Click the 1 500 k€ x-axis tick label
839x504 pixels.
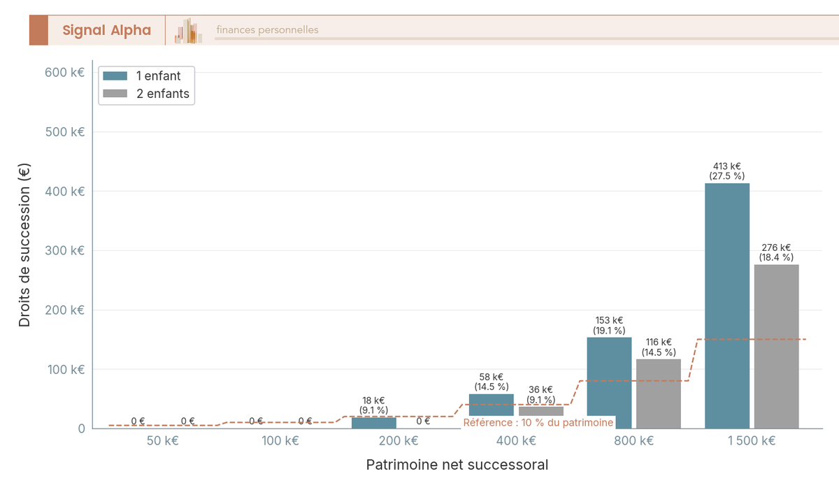click(x=752, y=441)
